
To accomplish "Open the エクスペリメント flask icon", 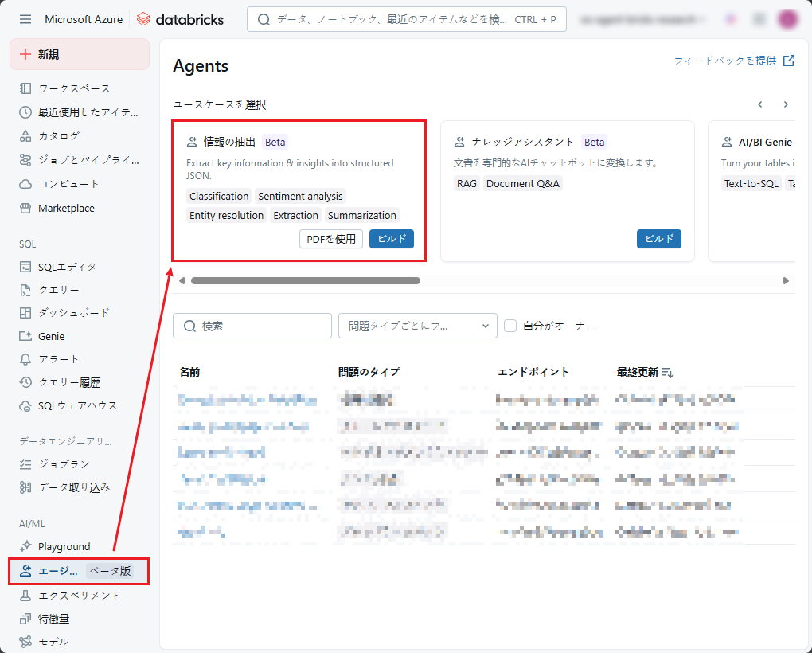I will point(25,595).
